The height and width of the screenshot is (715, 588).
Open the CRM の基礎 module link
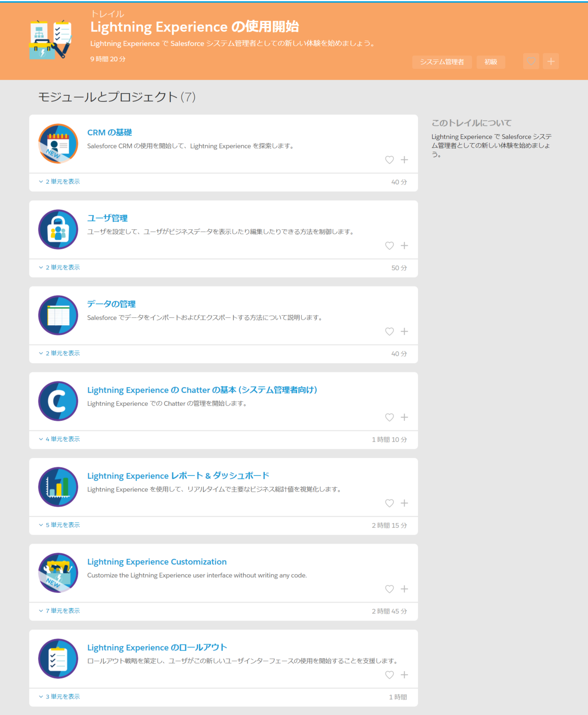click(x=109, y=132)
